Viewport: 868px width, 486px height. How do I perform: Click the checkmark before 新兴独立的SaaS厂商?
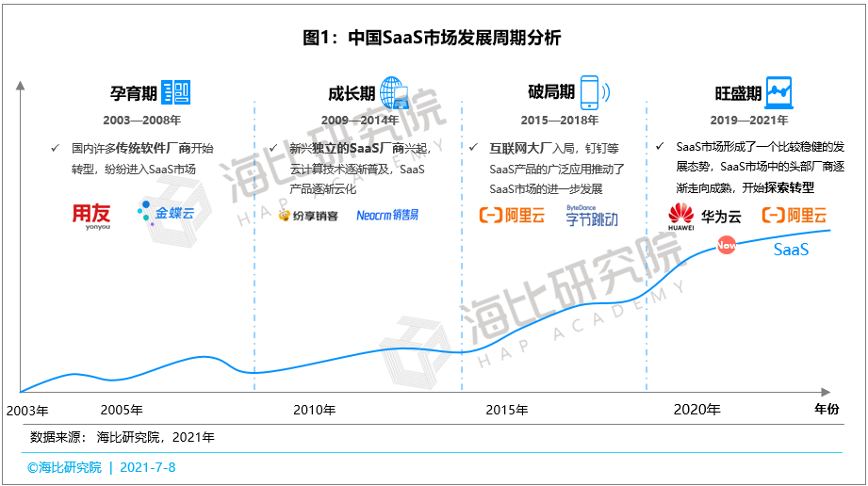272,149
